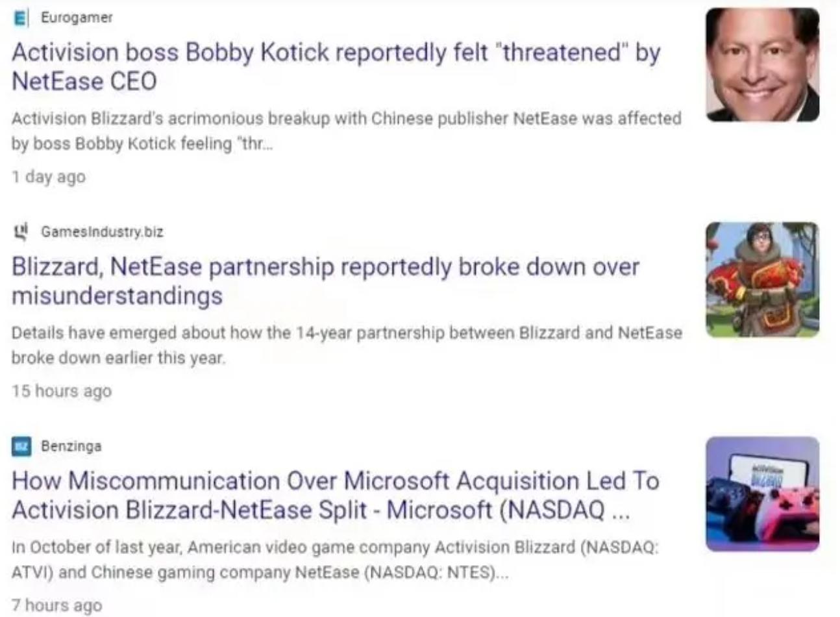Viewport: 840px width, 617px height.
Task: Click the "In October of last year" snippet
Action: coord(334,559)
